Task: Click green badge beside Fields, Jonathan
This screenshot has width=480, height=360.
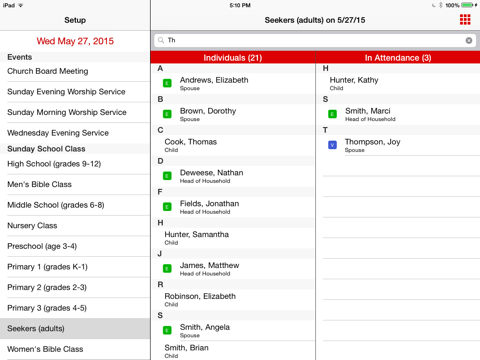Action: (x=167, y=207)
